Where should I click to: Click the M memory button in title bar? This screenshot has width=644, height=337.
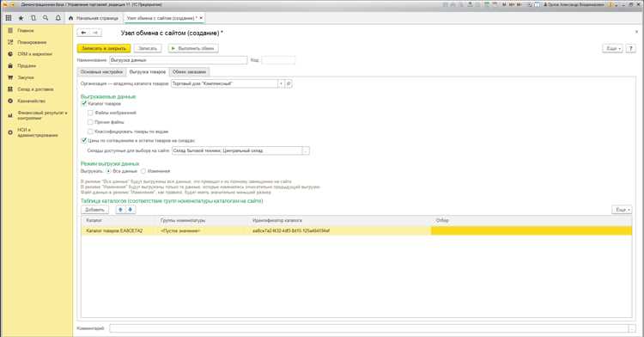(504, 4)
